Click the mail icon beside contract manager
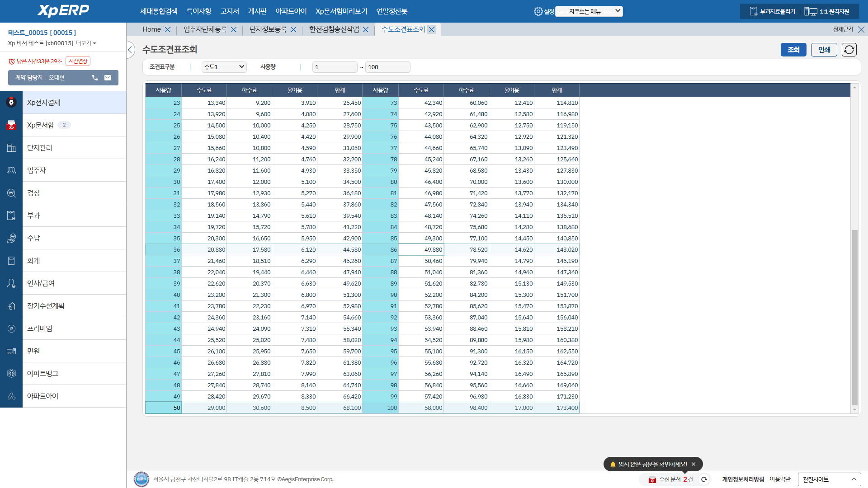Viewport: 868px width, 488px height. click(x=108, y=78)
